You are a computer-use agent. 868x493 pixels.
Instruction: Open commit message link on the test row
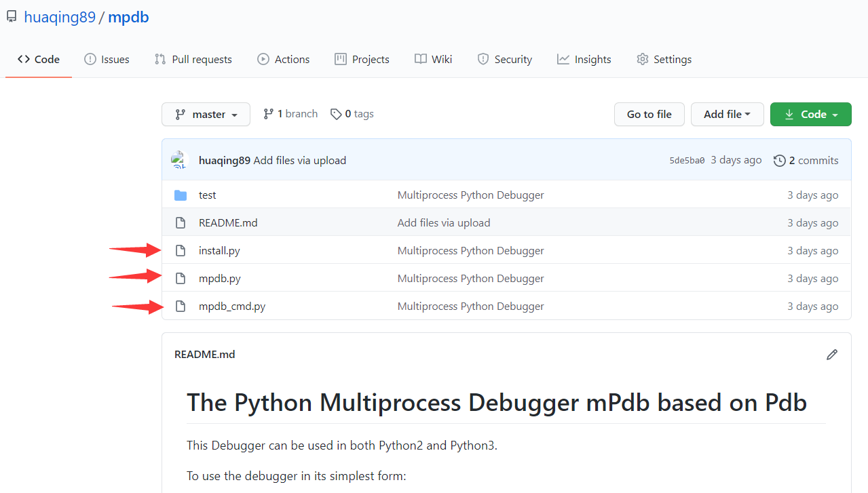pos(471,195)
